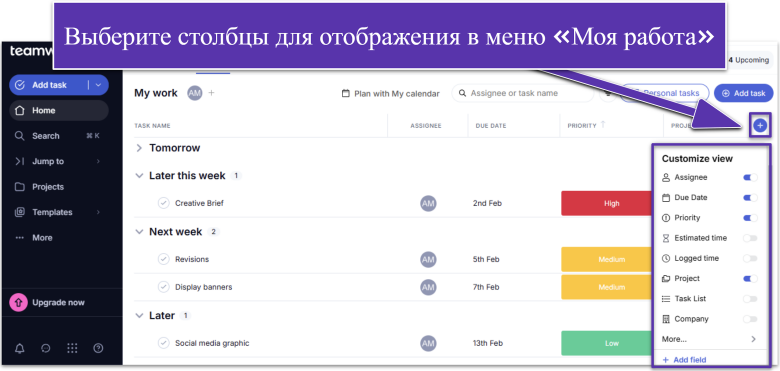Open the dropdown arrow beside sidebar Add task
Image resolution: width=780 pixels, height=371 pixels.
point(98,85)
